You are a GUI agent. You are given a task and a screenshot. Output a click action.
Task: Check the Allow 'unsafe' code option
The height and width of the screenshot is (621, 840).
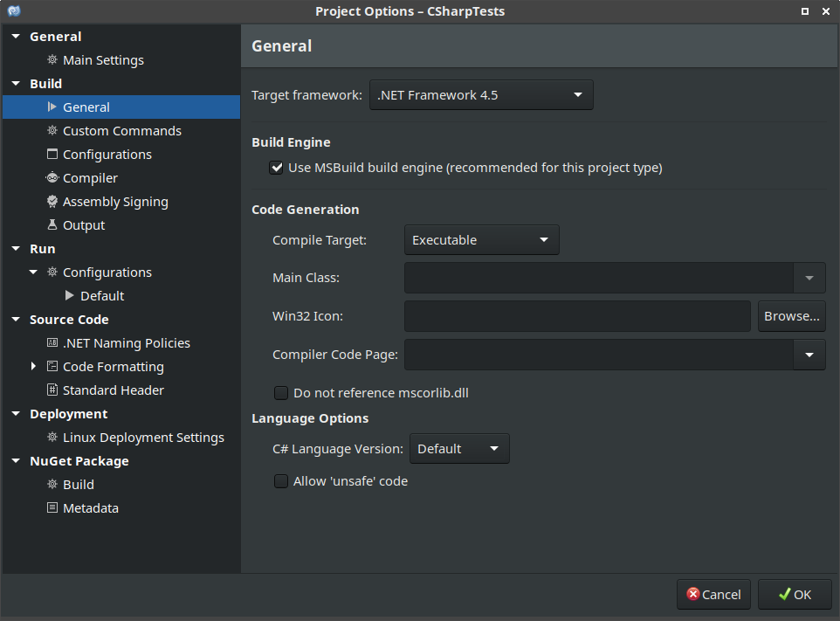[281, 481]
